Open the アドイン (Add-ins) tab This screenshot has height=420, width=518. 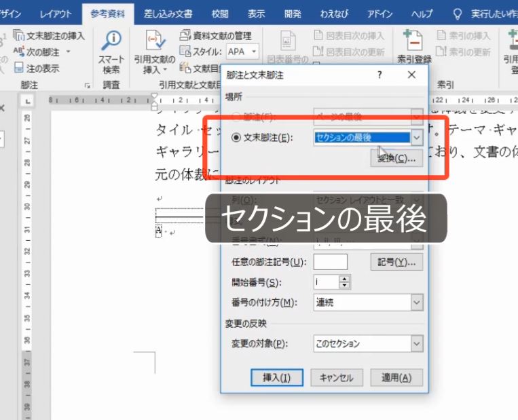pos(380,14)
